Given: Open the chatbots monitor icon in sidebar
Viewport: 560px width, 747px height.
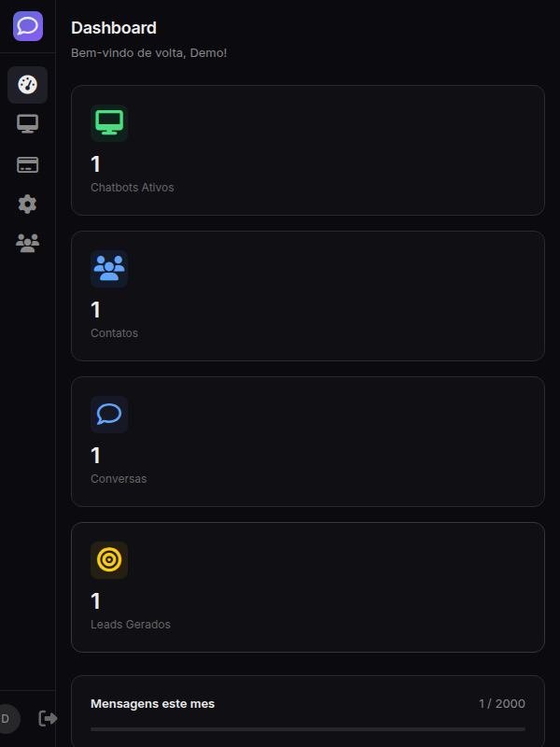Looking at the screenshot, I should 27,123.
